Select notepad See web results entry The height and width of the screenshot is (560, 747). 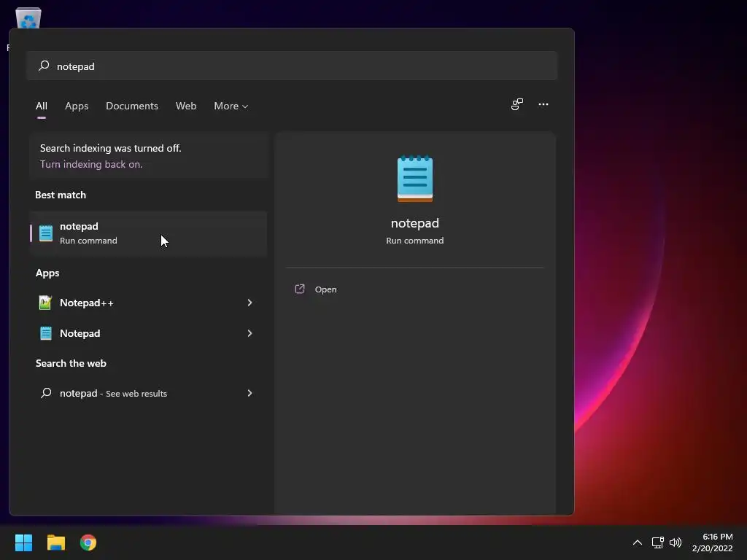148,393
